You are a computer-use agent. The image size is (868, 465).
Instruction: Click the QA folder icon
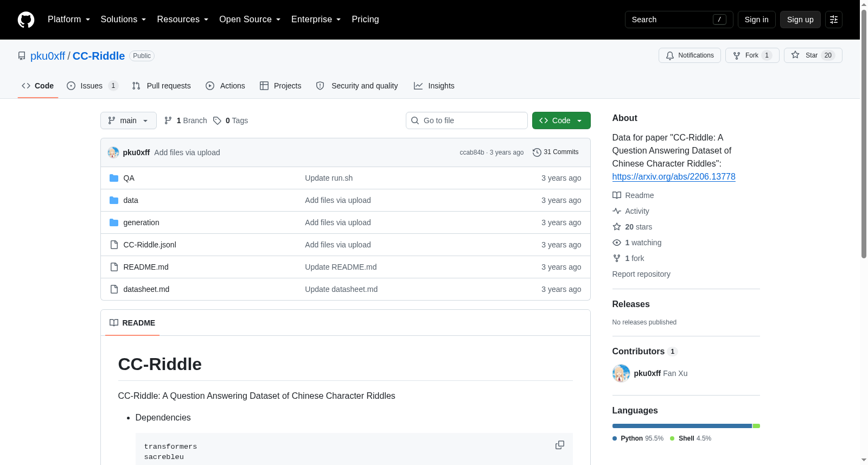[x=114, y=178]
